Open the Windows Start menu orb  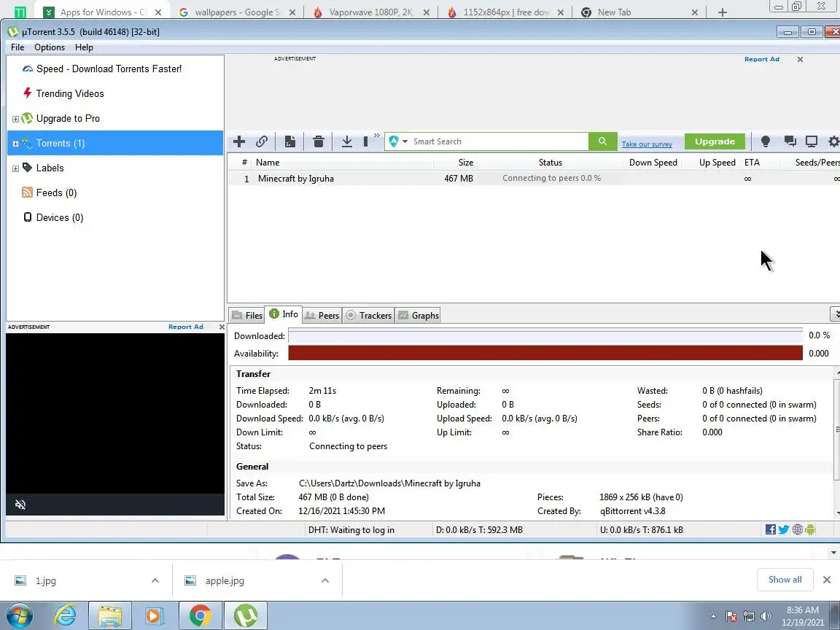19,615
